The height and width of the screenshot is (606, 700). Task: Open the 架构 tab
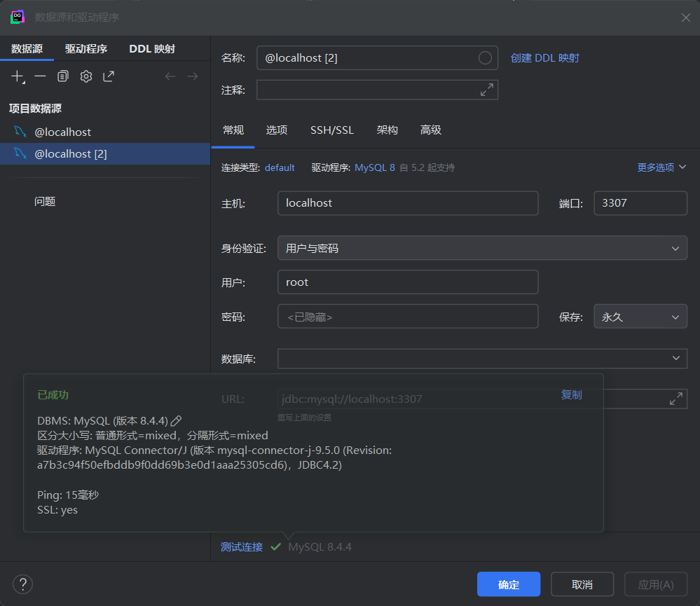click(387, 130)
